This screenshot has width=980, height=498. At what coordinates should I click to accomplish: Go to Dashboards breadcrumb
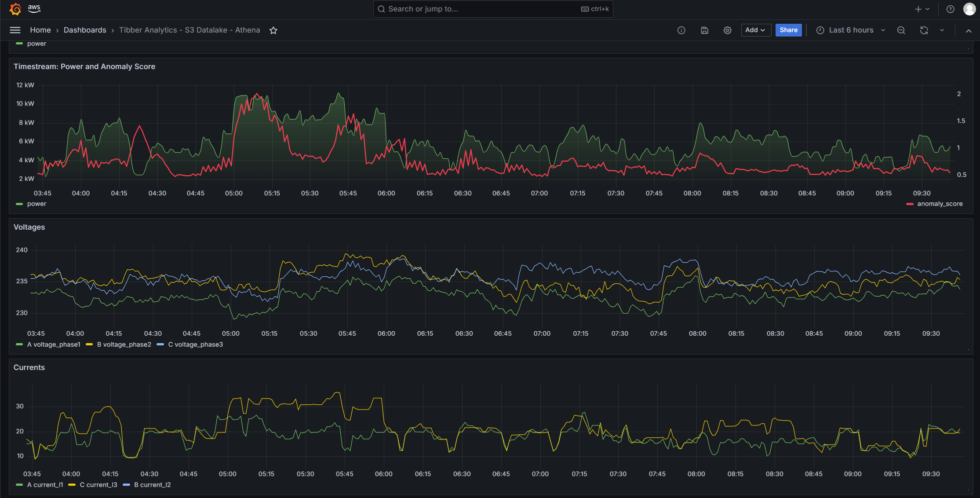pyautogui.click(x=85, y=30)
